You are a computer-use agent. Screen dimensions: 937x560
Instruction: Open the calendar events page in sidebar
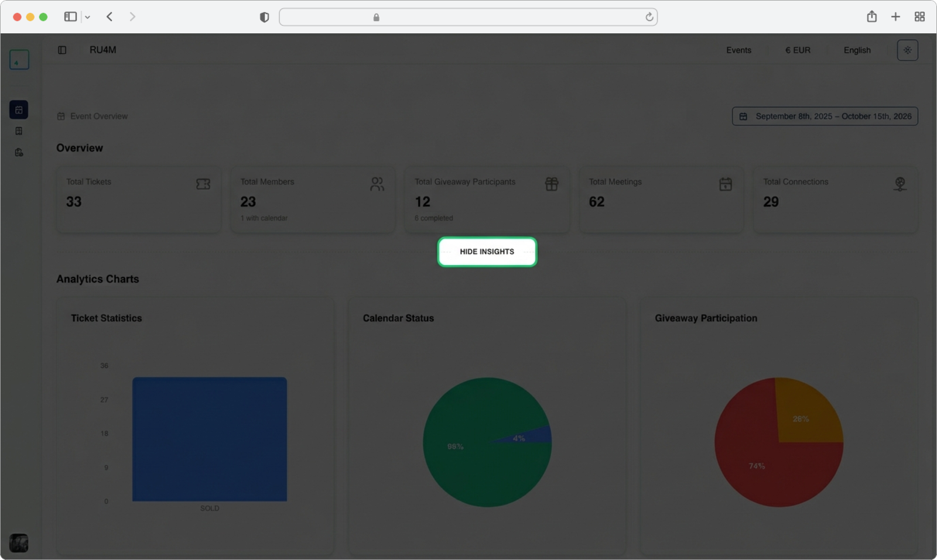tap(19, 109)
